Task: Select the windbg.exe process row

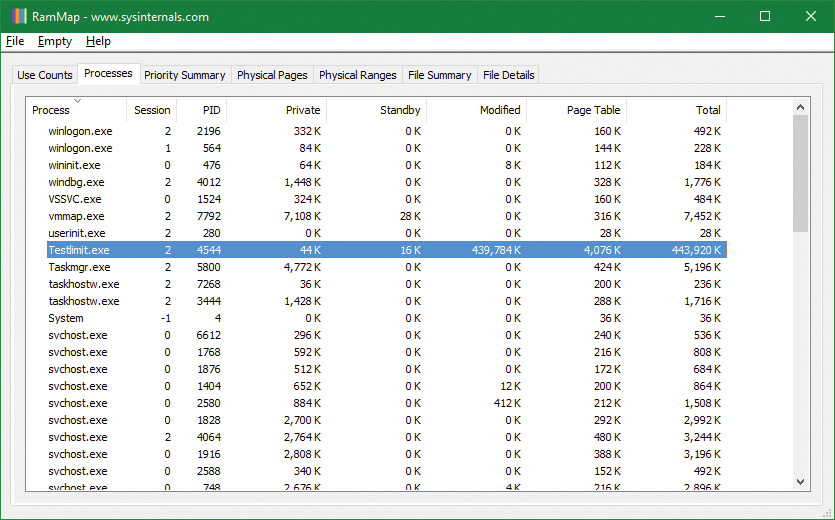Action: click(x=76, y=182)
